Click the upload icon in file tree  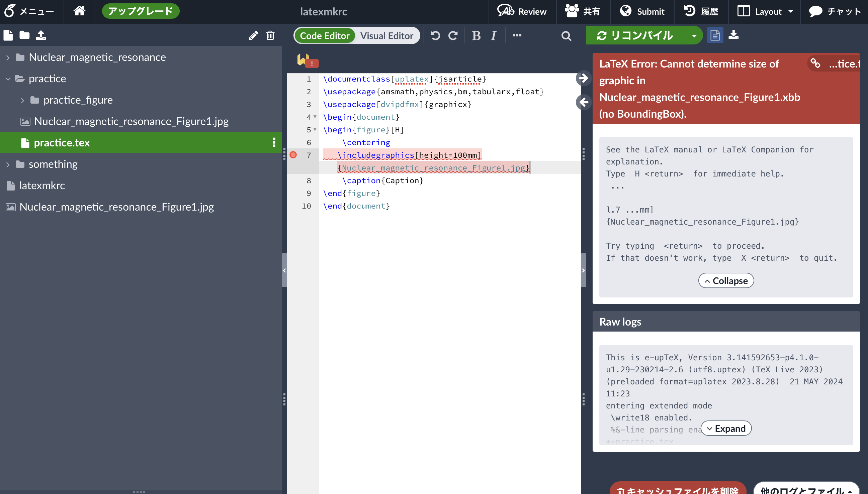(x=41, y=35)
